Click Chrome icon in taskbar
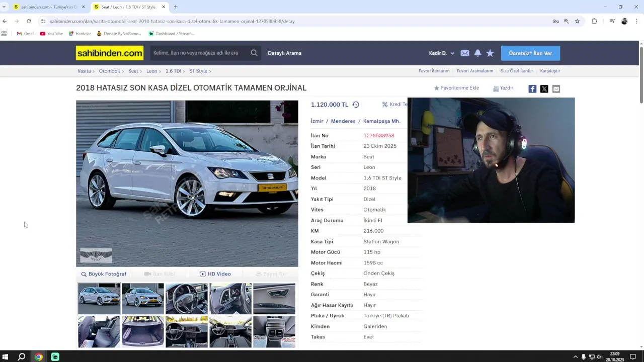644x362 pixels. tap(39, 357)
